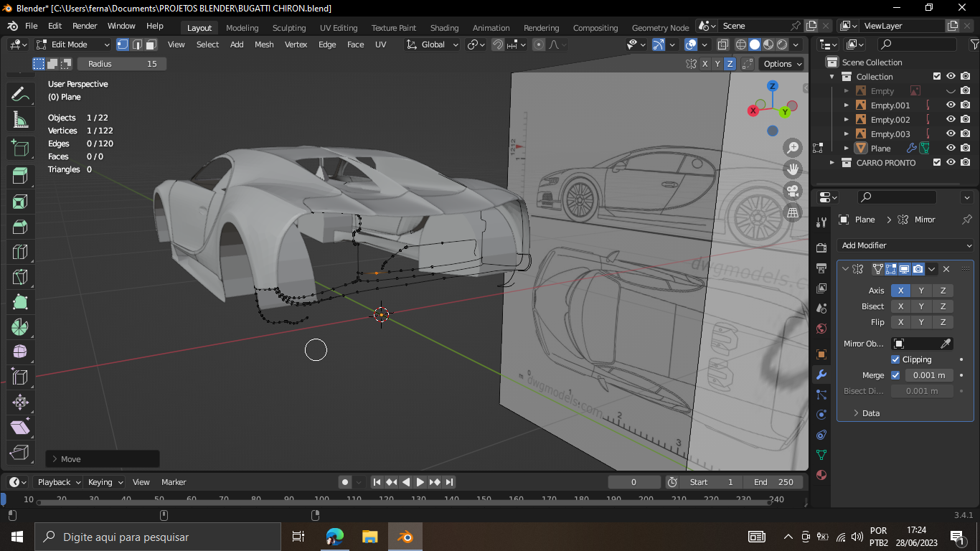This screenshot has width=980, height=551.
Task: Enable Y axis in Mirror modifier
Action: coord(921,291)
